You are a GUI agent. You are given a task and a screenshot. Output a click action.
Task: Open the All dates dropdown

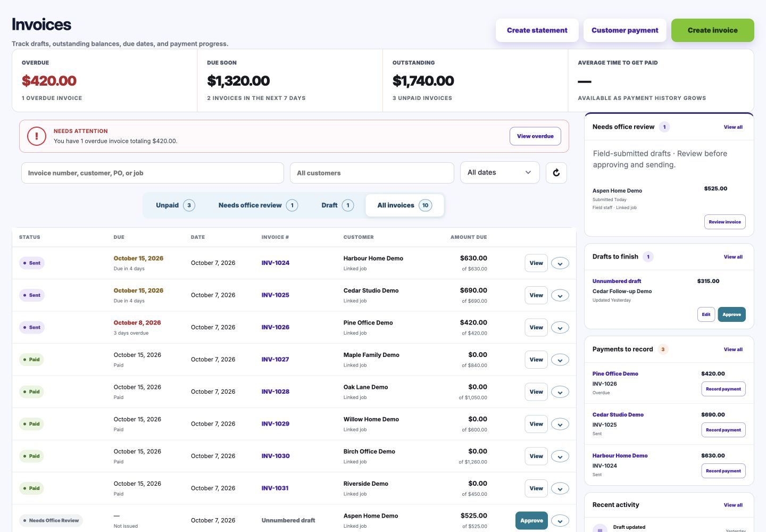tap(500, 172)
